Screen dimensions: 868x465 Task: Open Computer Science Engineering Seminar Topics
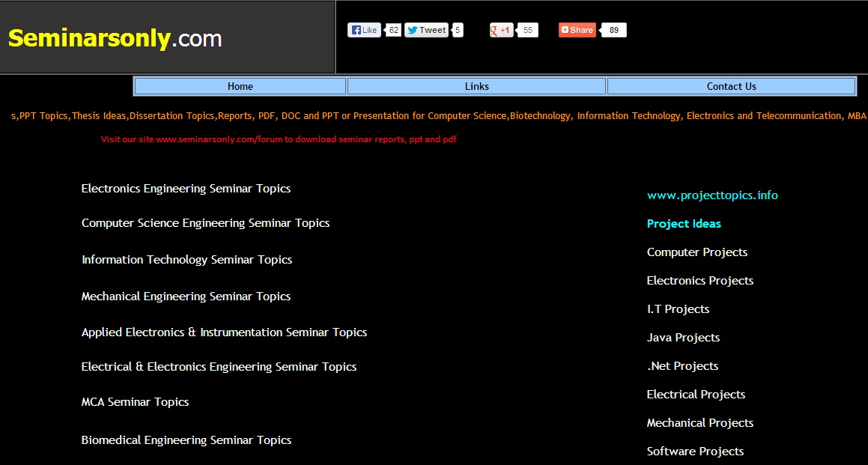[x=205, y=223]
